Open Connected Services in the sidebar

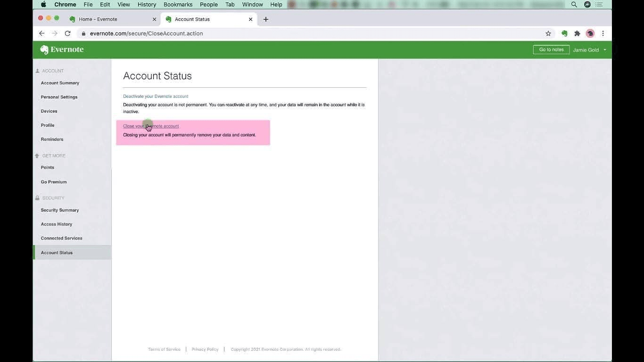point(61,238)
